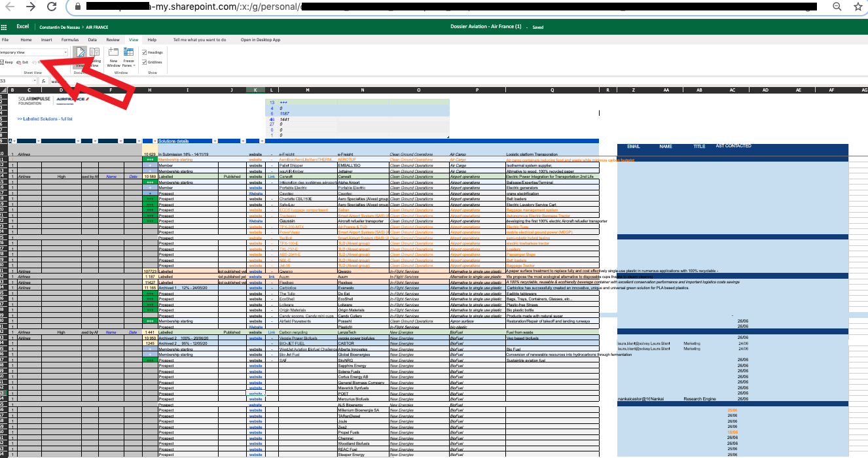Click the address bar lock icon

77,7
